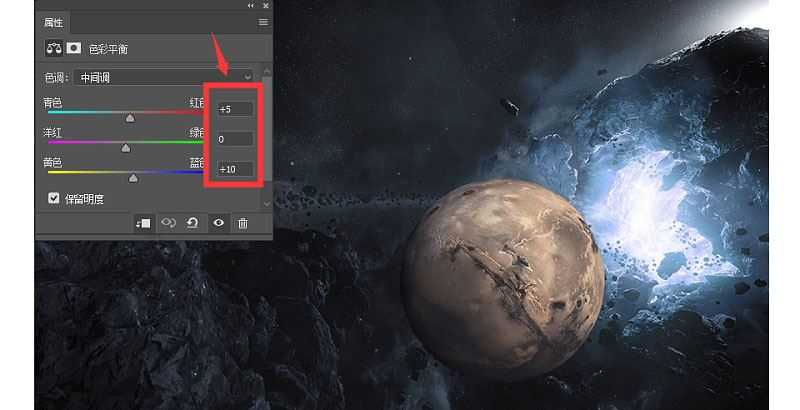Reset adjustment with the undo arrow icon
Screen dimensions: 800x410
192,223
